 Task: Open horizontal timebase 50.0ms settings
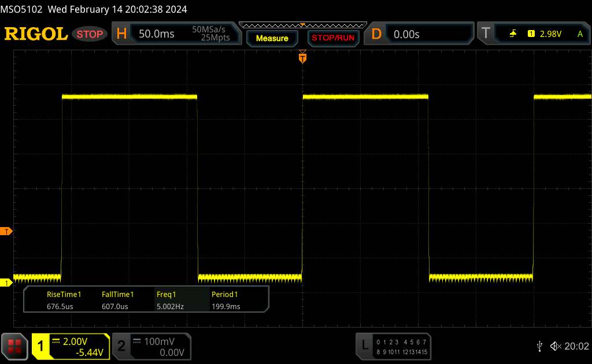pyautogui.click(x=176, y=34)
